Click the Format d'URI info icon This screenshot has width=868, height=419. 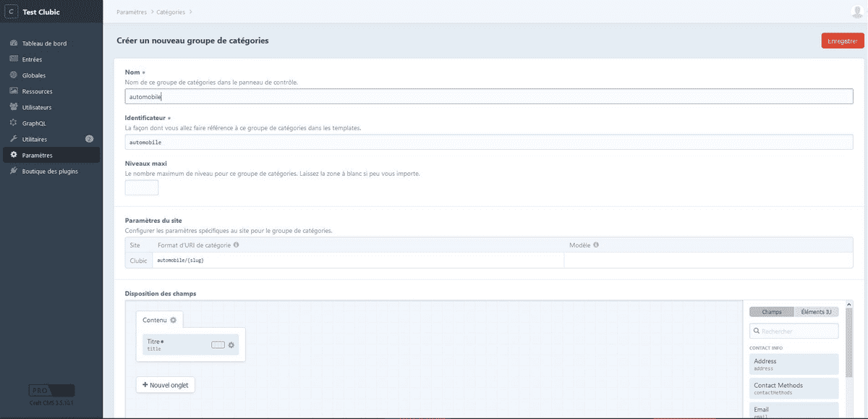(x=237, y=245)
